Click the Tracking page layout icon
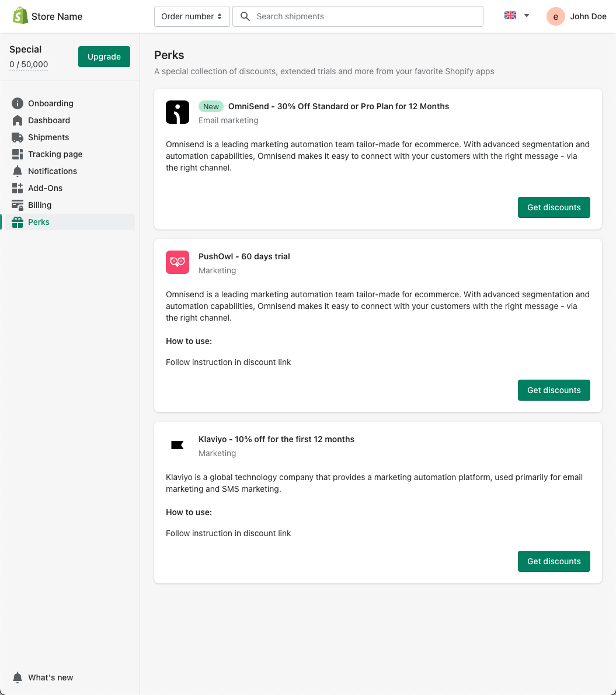The width and height of the screenshot is (616, 695). point(18,154)
